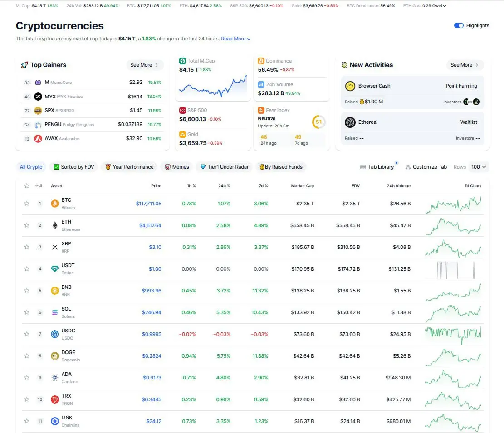Image resolution: width=504 pixels, height=433 pixels.
Task: Click the Ethereum logo icon
Action: [x=54, y=225]
